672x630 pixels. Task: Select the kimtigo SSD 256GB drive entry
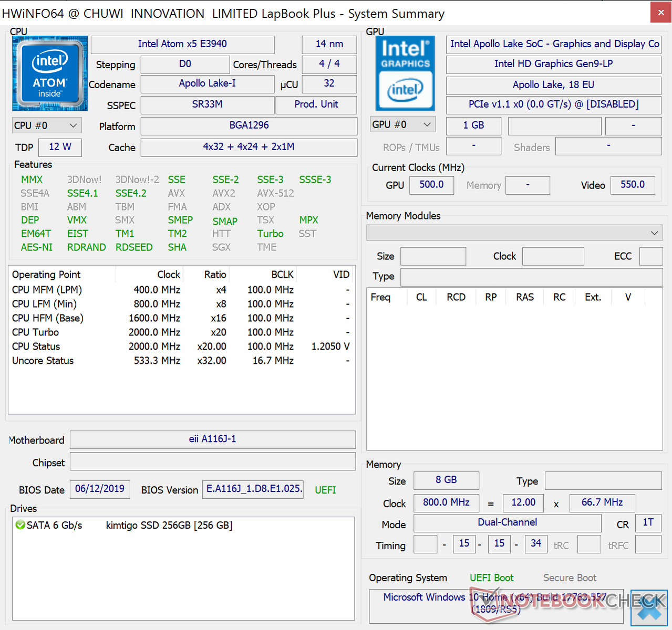coord(169,525)
